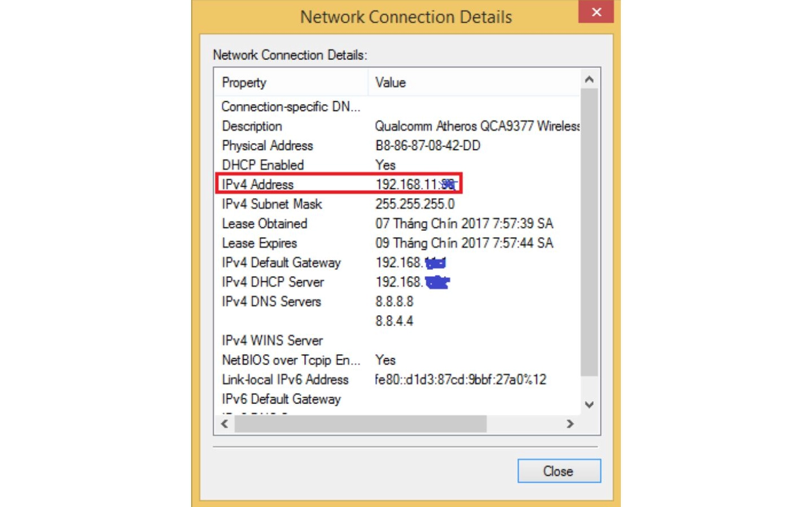
Task: Click the Description property row
Action: [x=252, y=126]
